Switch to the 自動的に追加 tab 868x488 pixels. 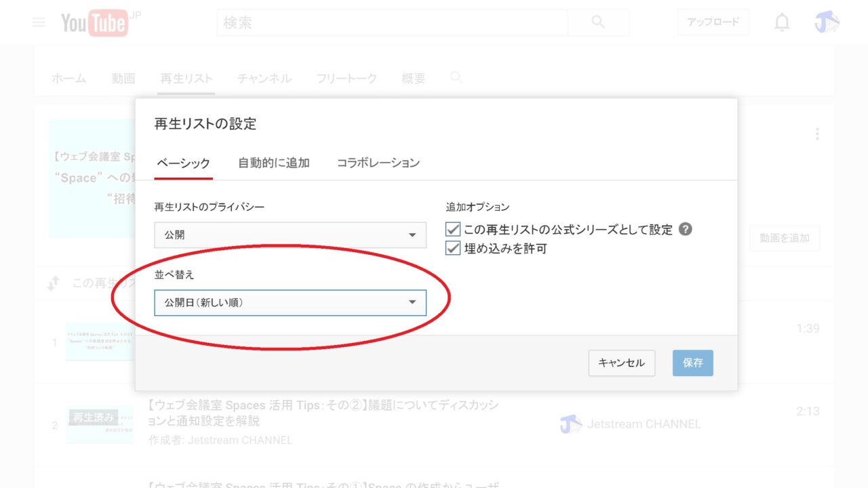273,163
